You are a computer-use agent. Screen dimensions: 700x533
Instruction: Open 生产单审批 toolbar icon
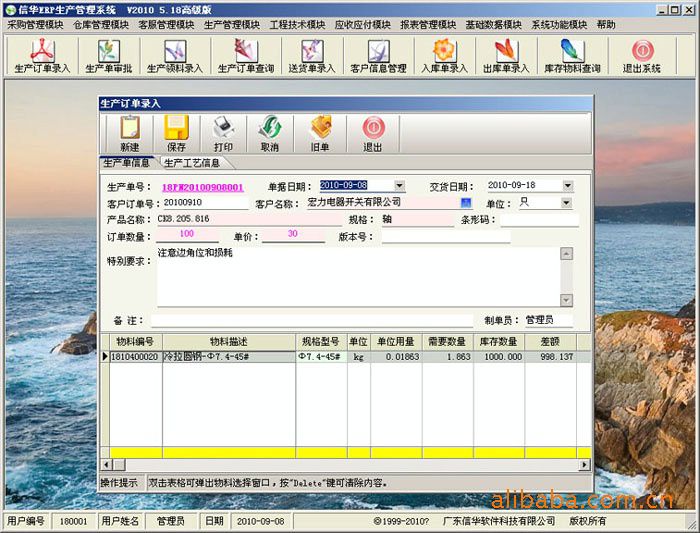pyautogui.click(x=109, y=56)
